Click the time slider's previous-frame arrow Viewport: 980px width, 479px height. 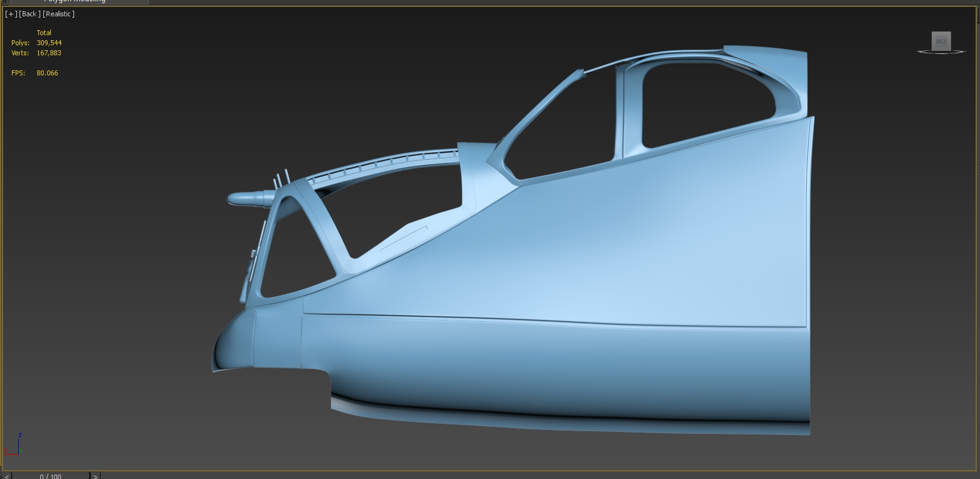(x=6, y=476)
